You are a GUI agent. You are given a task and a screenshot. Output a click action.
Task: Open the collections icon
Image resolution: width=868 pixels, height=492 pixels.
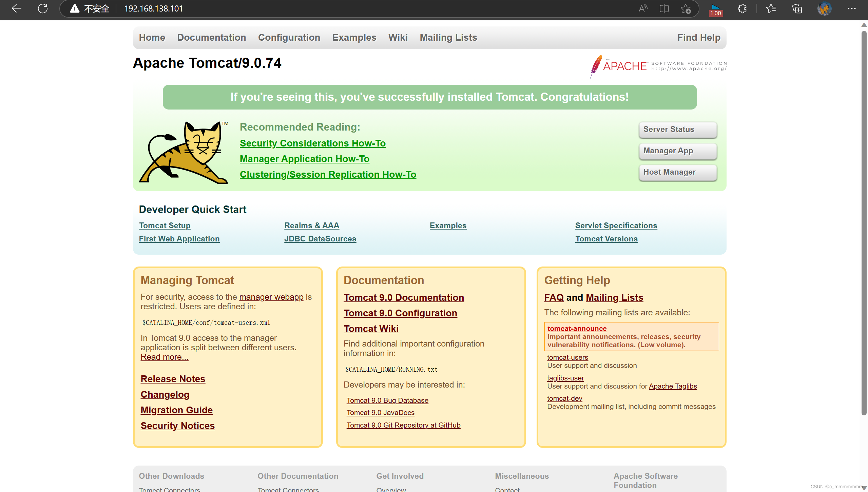[797, 8]
